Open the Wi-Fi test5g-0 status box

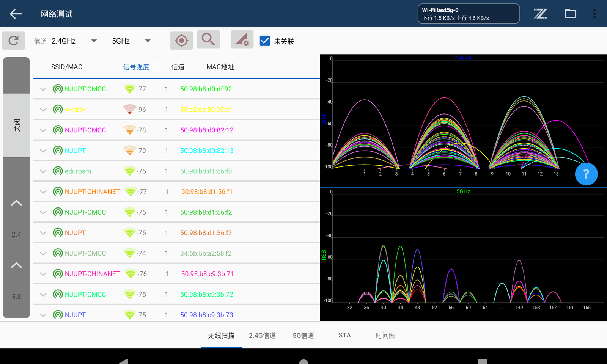(469, 14)
